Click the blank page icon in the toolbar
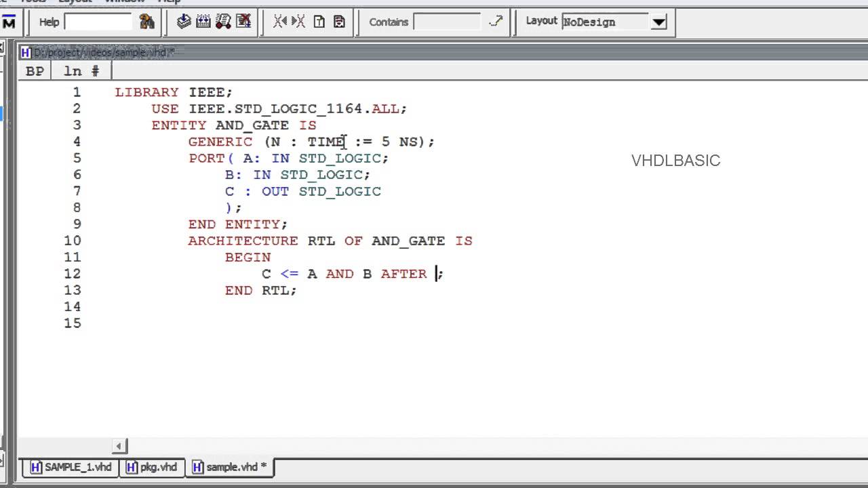Image resolution: width=868 pixels, height=488 pixels. (319, 22)
